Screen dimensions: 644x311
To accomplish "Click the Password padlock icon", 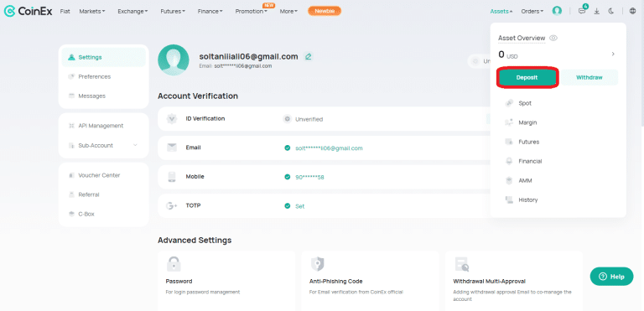I will [174, 264].
